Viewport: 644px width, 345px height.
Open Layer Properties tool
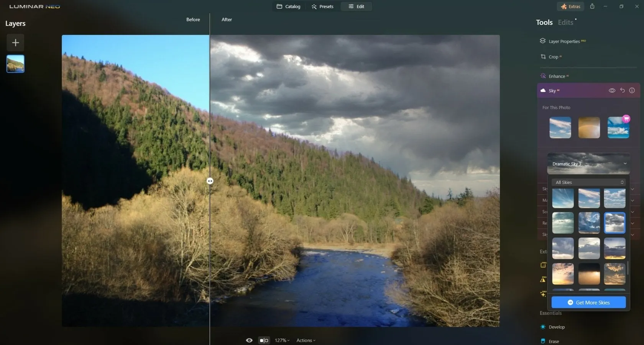pos(563,41)
